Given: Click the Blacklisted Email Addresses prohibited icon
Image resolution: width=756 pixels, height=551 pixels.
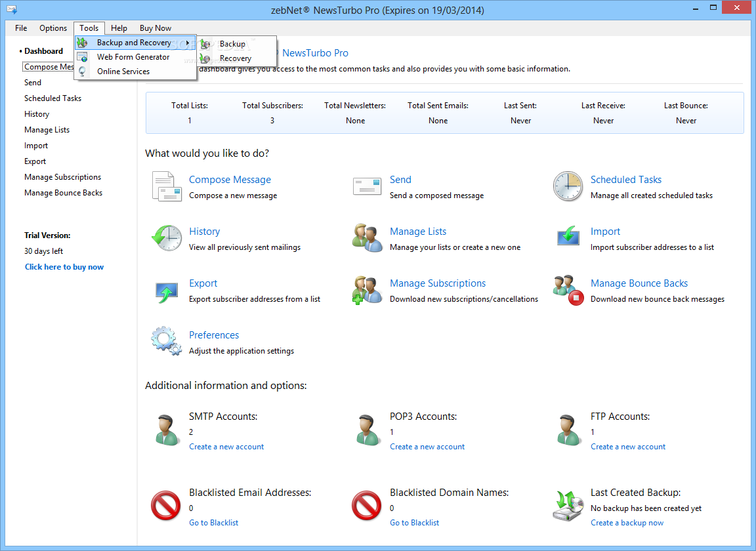Looking at the screenshot, I should [x=166, y=506].
